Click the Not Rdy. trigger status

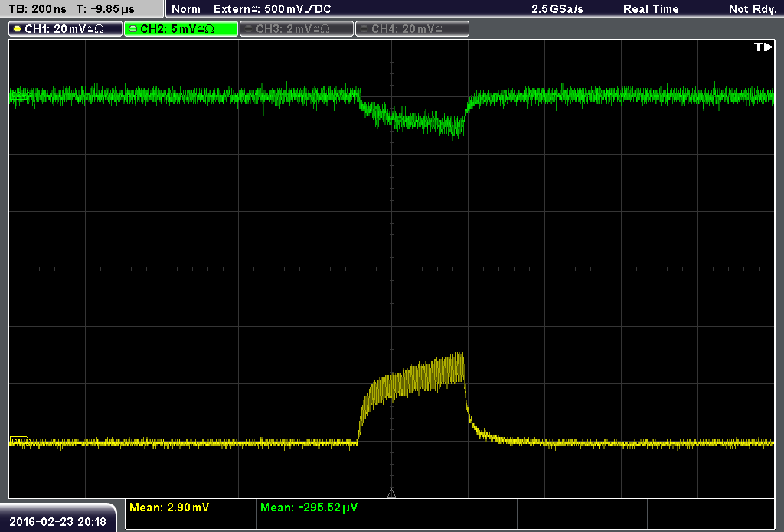tap(753, 9)
